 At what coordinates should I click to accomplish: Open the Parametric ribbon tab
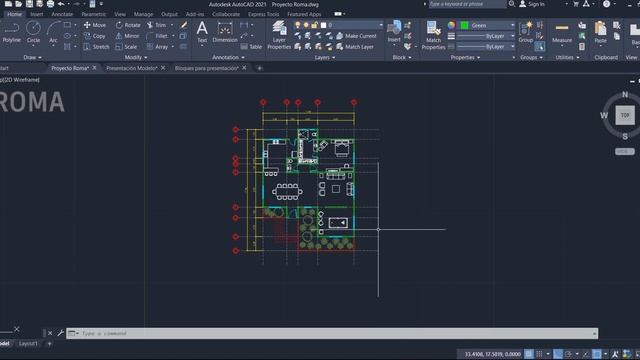(x=93, y=14)
